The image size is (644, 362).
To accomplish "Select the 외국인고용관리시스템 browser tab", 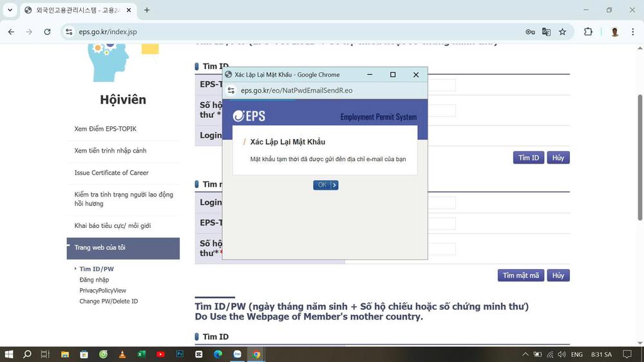I will point(78,10).
